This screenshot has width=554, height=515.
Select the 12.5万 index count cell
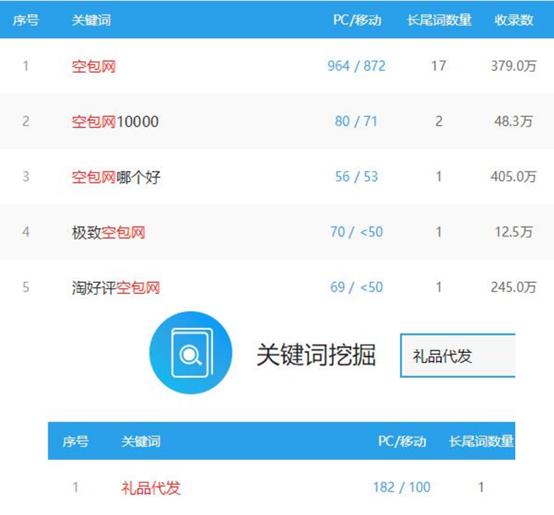point(514,232)
